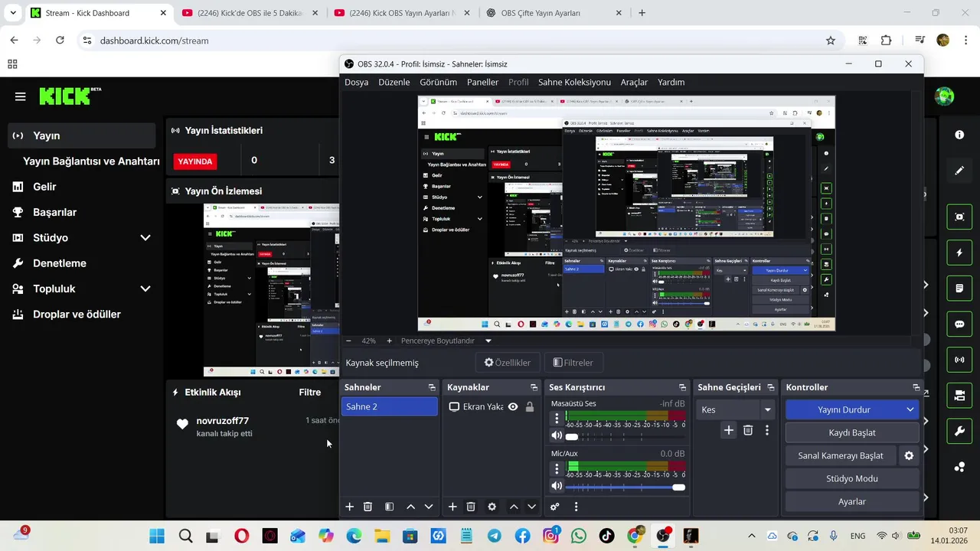Move source down in Kaynaklar panel
980x551 pixels.
532,507
